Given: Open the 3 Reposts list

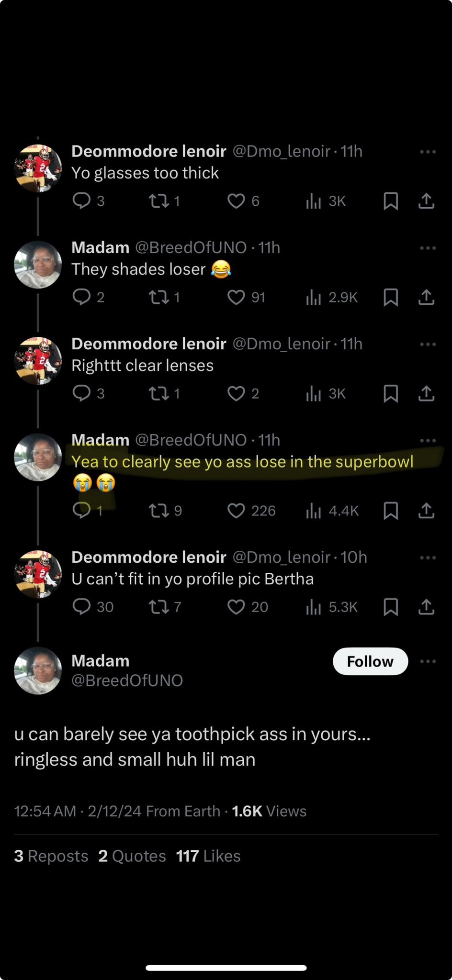Looking at the screenshot, I should tap(51, 856).
